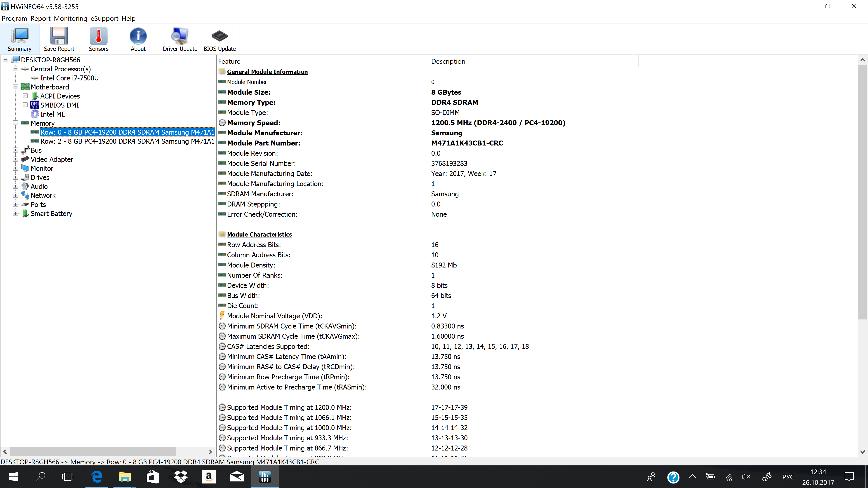The width and height of the screenshot is (868, 488).
Task: Collapse the Central Processor(s) node
Action: [15, 69]
